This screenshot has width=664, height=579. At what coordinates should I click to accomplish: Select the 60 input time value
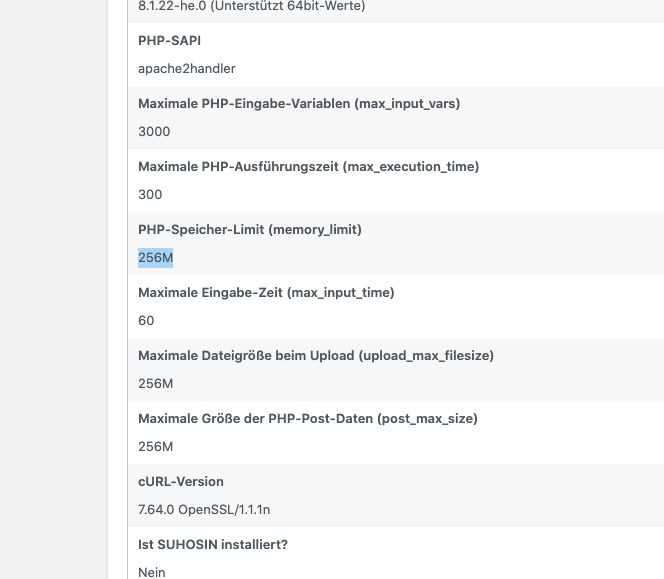coord(146,321)
